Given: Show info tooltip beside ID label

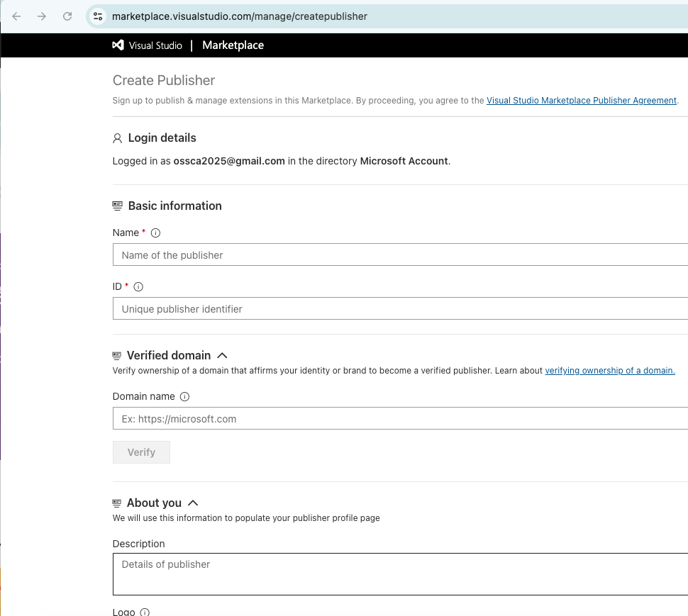Looking at the screenshot, I should (138, 287).
